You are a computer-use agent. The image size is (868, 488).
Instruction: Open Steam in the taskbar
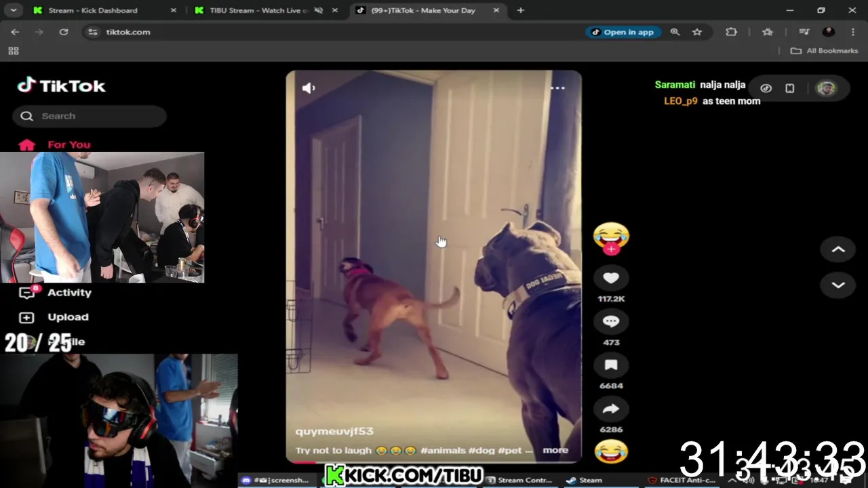pyautogui.click(x=584, y=480)
